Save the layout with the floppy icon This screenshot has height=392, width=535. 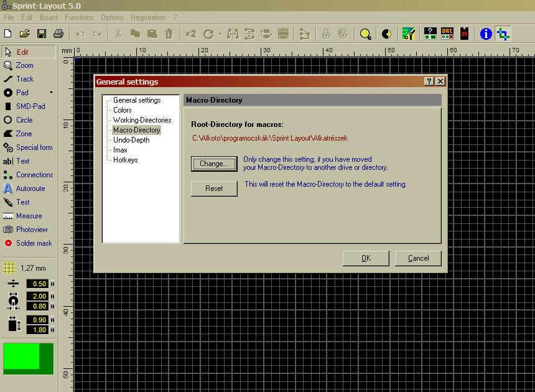[42, 34]
